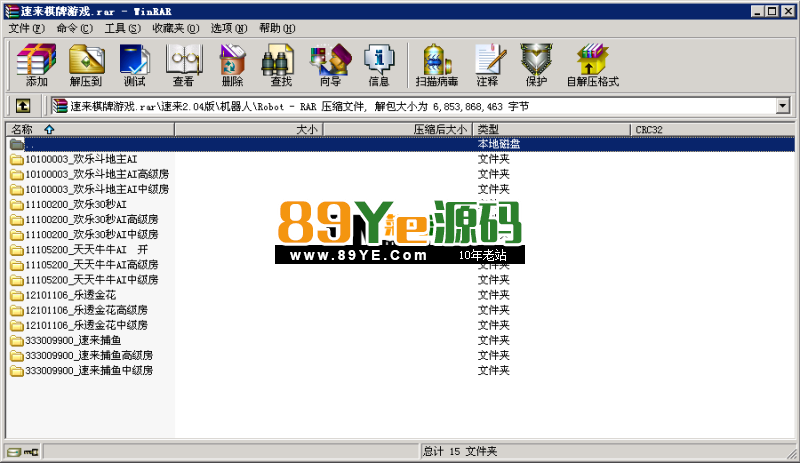Screen dimensions: 800x463
Task: Sort by 大小 column header
Action: 249,130
